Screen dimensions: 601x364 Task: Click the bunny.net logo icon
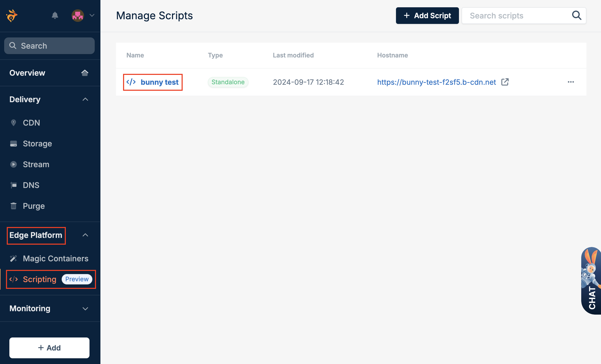tap(12, 16)
